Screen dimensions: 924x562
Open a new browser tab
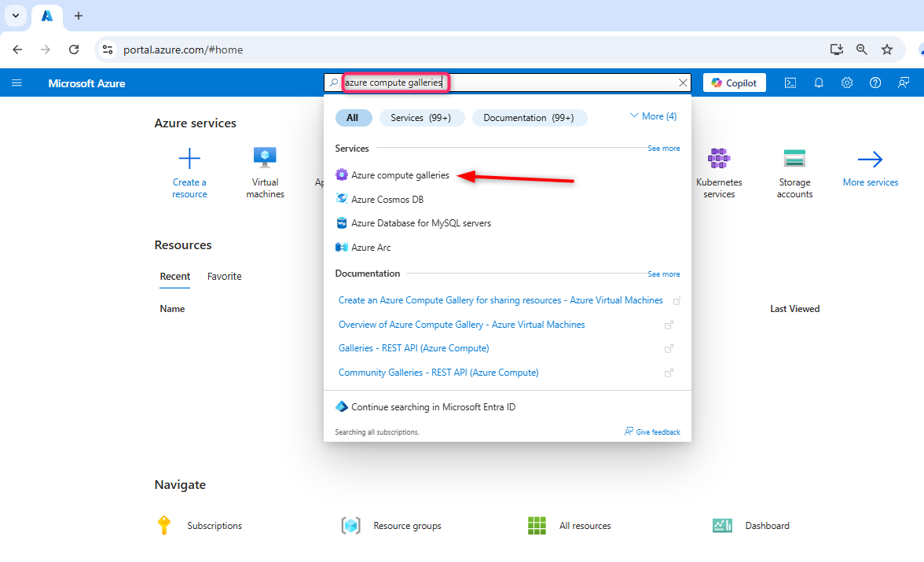tap(79, 16)
